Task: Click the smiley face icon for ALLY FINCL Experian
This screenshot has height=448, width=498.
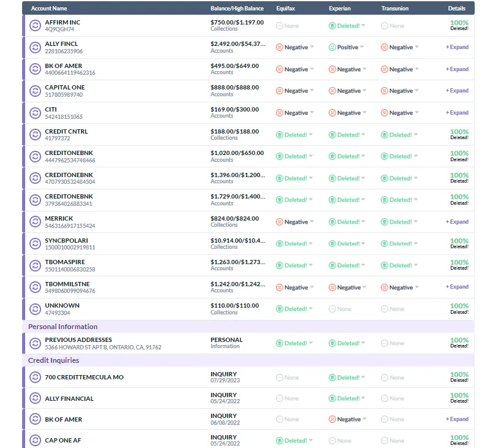Action: tap(332, 47)
